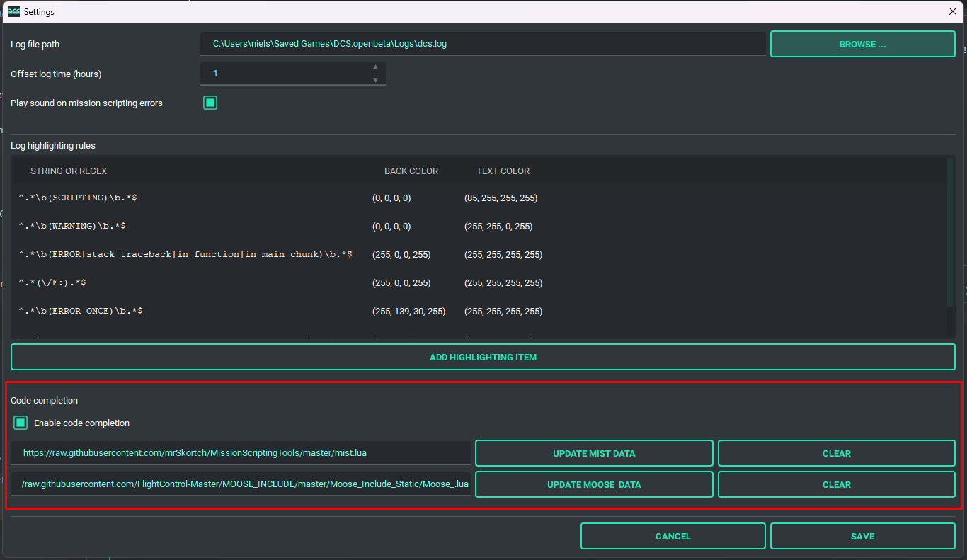The height and width of the screenshot is (560, 967).
Task: Click UPDATE MOOSE DATA
Action: point(594,484)
